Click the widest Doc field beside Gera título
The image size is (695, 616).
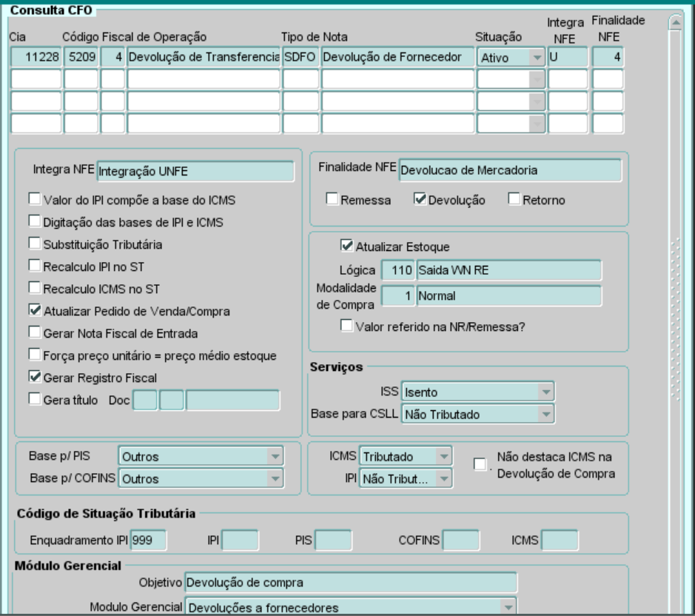[x=232, y=400]
